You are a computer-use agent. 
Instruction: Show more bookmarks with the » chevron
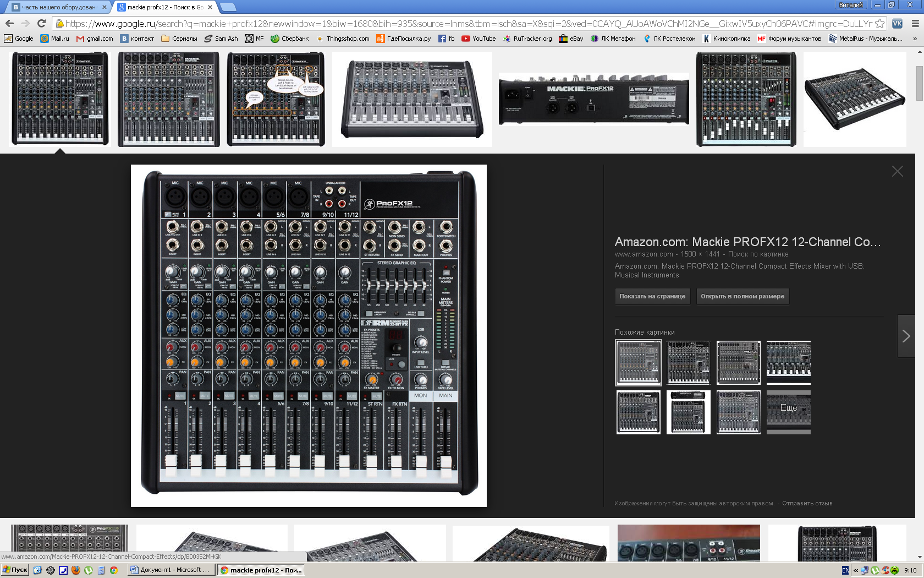915,39
